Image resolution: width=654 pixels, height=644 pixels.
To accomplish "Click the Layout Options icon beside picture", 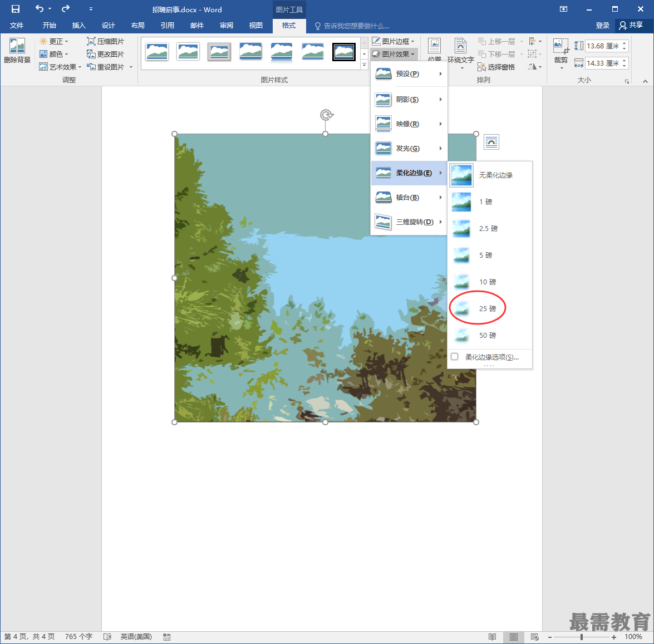I will 491,142.
